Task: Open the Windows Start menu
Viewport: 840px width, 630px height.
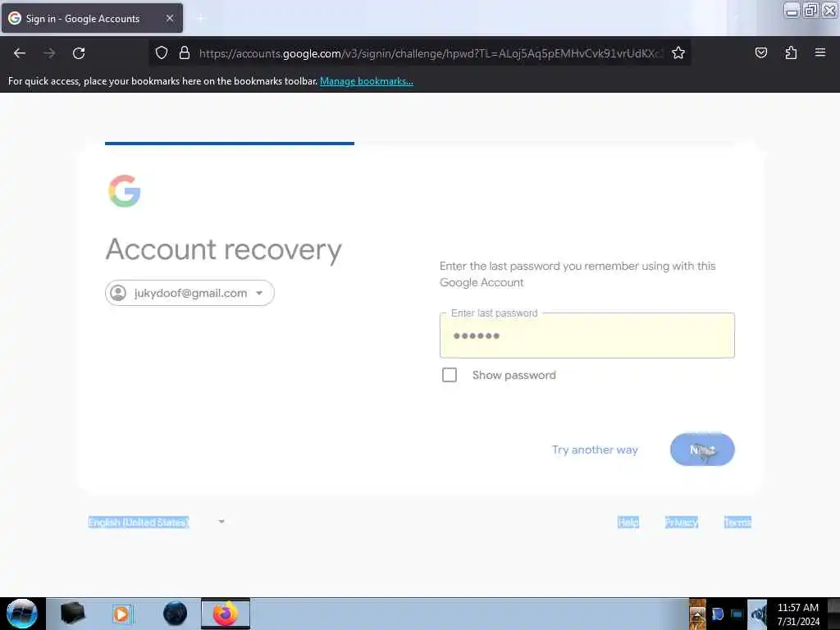Action: click(21, 614)
